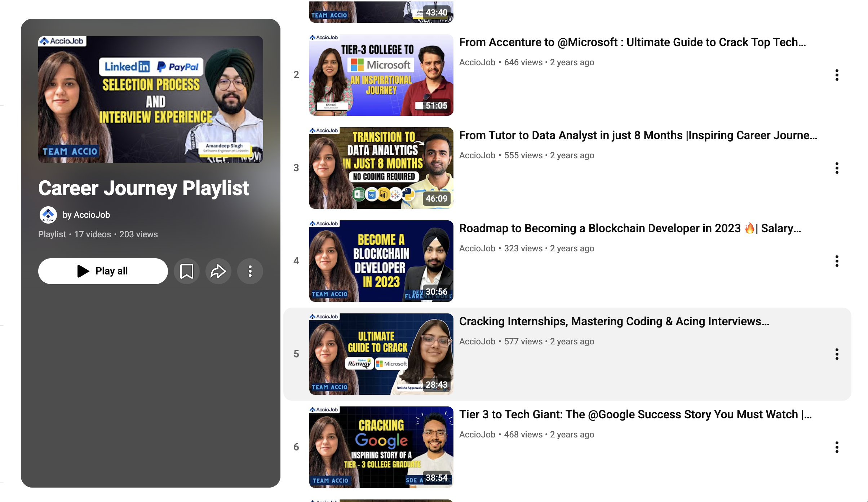868x502 pixels.
Task: Open options menu for the Google Success Story video
Action: click(836, 447)
